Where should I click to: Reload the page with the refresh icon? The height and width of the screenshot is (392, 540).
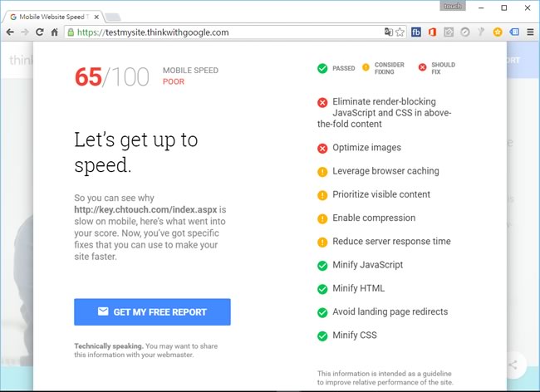[40, 32]
